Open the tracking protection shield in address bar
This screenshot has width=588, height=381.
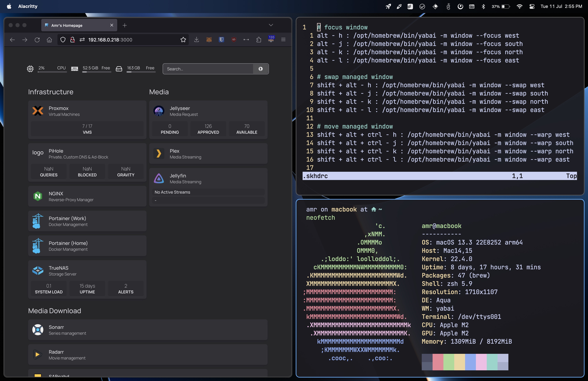point(63,40)
